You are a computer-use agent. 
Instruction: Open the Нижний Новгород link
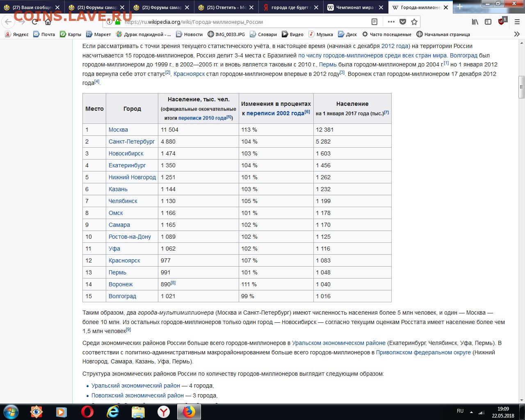pyautogui.click(x=132, y=177)
